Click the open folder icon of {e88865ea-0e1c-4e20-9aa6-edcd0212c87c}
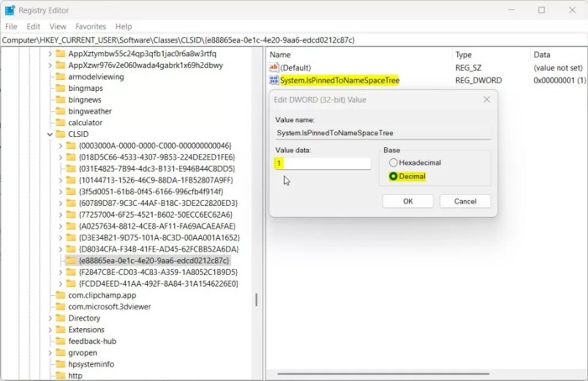 [71, 261]
